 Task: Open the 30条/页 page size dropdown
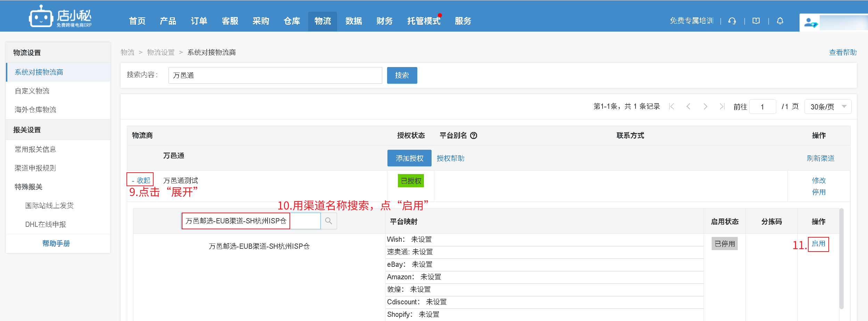828,107
